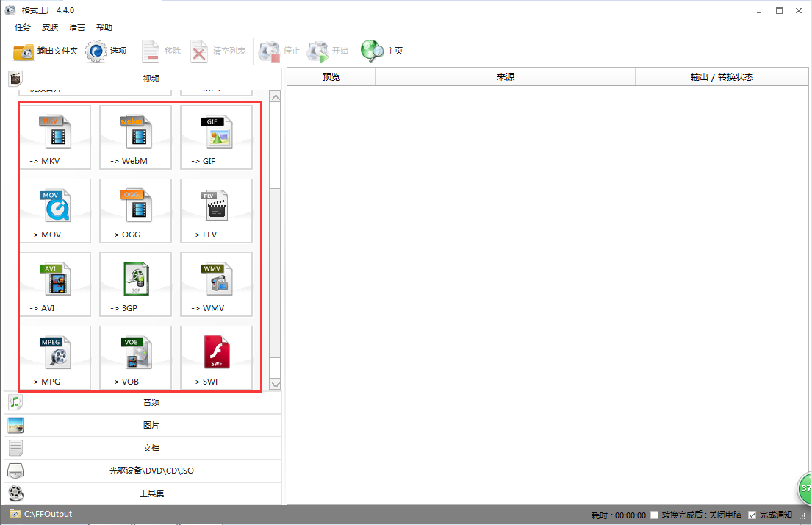Choose the FLV output format icon
Screen dimensions: 812x525
point(216,211)
